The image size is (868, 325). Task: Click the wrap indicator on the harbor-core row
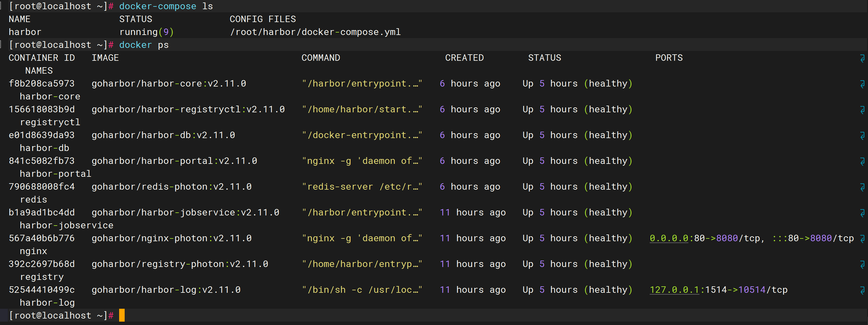[x=862, y=84]
